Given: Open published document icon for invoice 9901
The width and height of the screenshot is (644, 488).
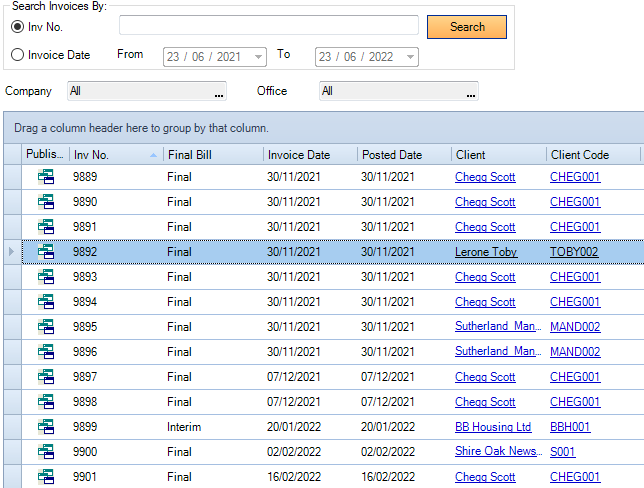Looking at the screenshot, I should 46,477.
